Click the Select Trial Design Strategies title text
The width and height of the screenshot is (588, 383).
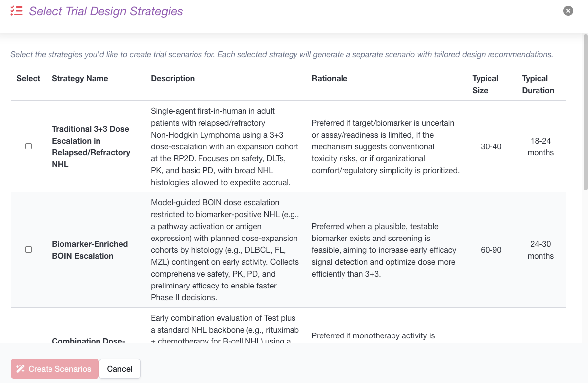point(106,11)
